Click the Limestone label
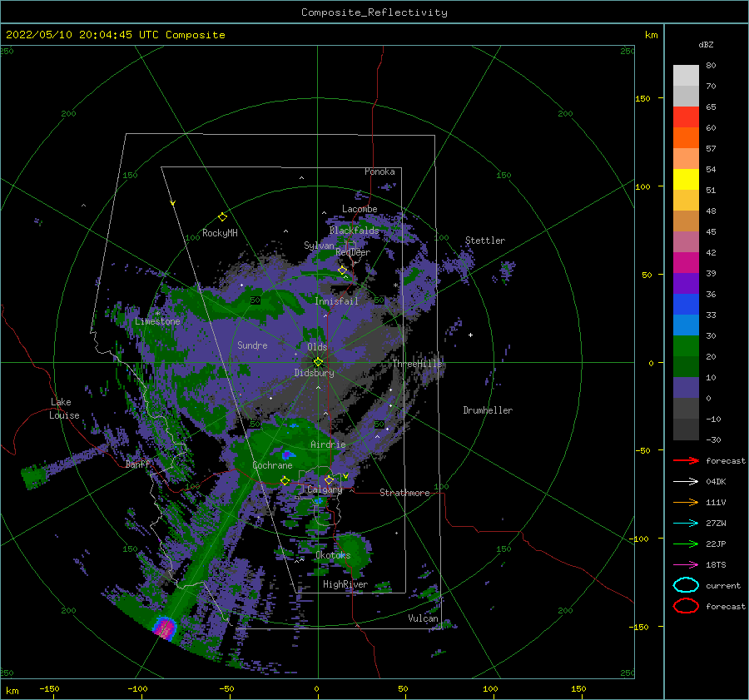This screenshot has width=749, height=700. point(157,321)
